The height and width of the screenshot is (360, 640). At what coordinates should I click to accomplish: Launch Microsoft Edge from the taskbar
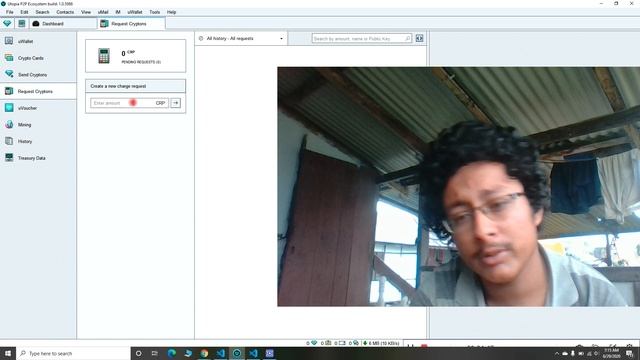point(171,353)
